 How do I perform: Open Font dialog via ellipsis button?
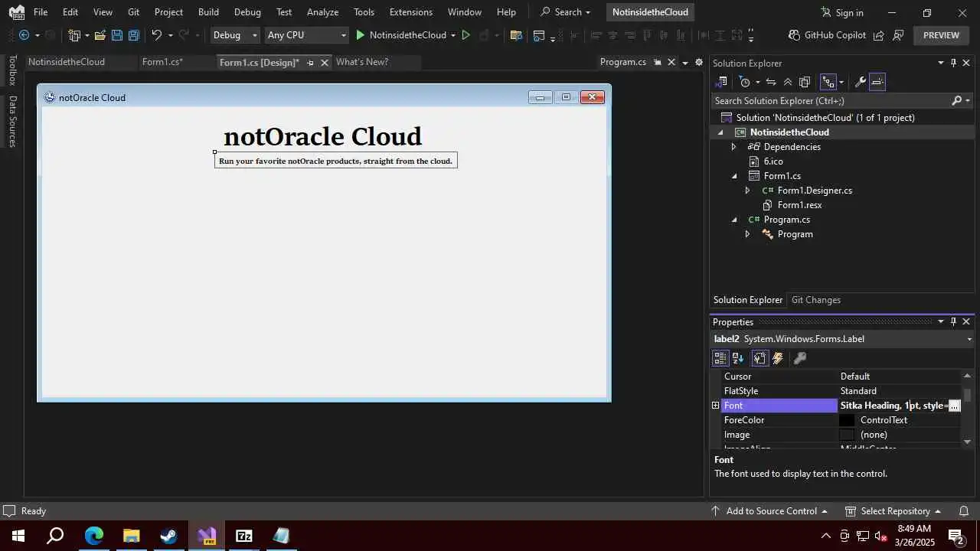tap(954, 406)
